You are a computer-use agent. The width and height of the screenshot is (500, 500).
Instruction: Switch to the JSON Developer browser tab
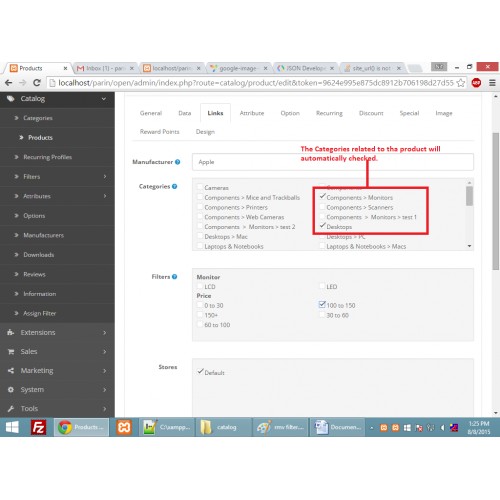click(x=305, y=68)
